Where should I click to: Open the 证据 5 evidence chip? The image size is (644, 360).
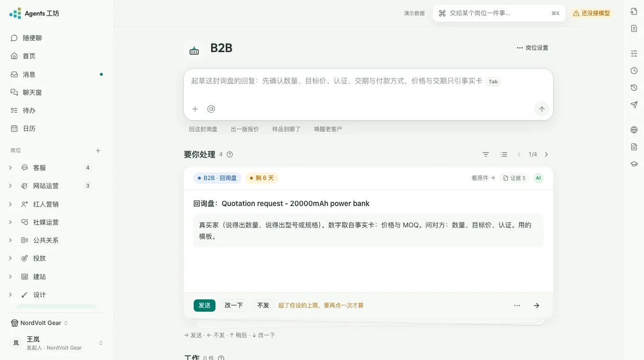point(514,178)
